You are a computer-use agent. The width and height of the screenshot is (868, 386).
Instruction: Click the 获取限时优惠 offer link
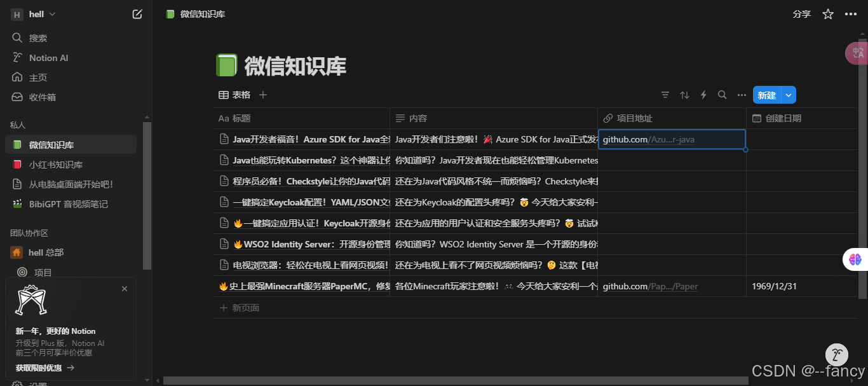coord(45,368)
